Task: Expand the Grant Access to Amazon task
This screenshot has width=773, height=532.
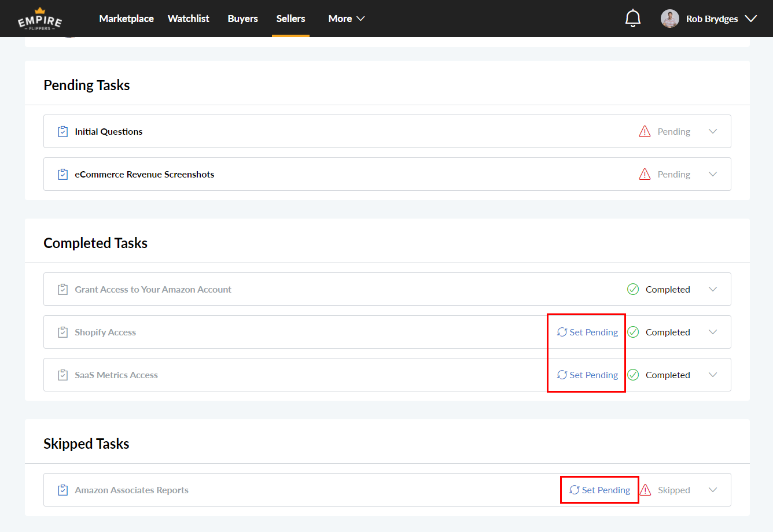Action: (x=713, y=289)
